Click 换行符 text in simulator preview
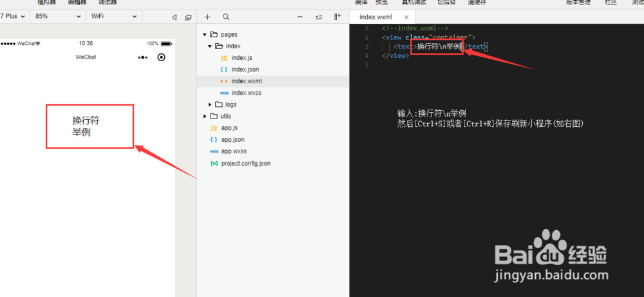This screenshot has width=644, height=297. [86, 120]
